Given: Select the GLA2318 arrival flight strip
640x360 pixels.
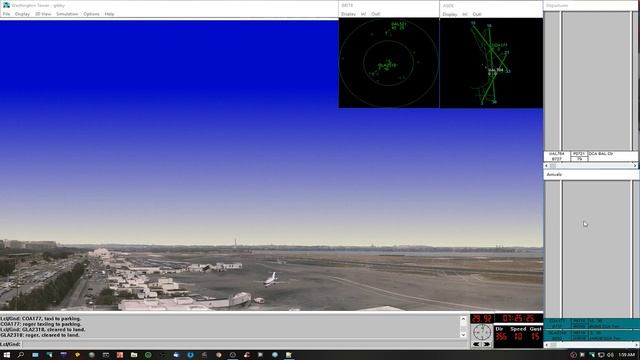Looking at the screenshot, I should (x=591, y=336).
